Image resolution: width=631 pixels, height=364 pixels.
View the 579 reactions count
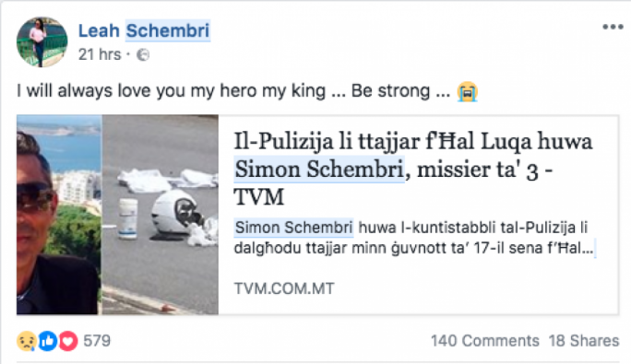(97, 341)
